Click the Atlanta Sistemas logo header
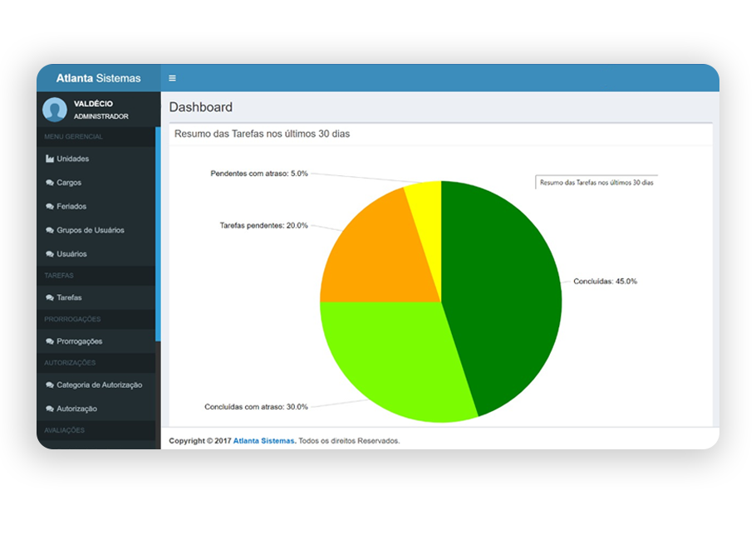This screenshot has width=756, height=544. coord(98,78)
